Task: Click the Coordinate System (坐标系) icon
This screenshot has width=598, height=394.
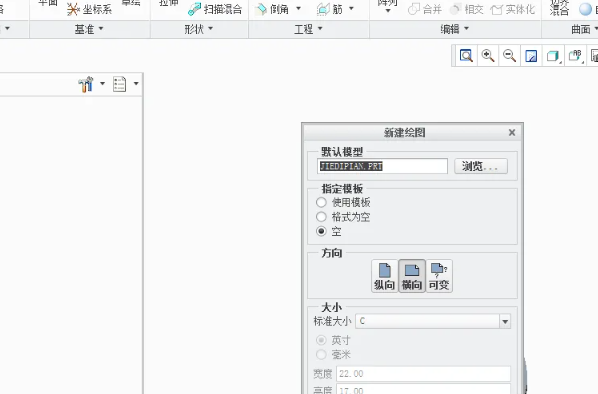Action: point(73,9)
